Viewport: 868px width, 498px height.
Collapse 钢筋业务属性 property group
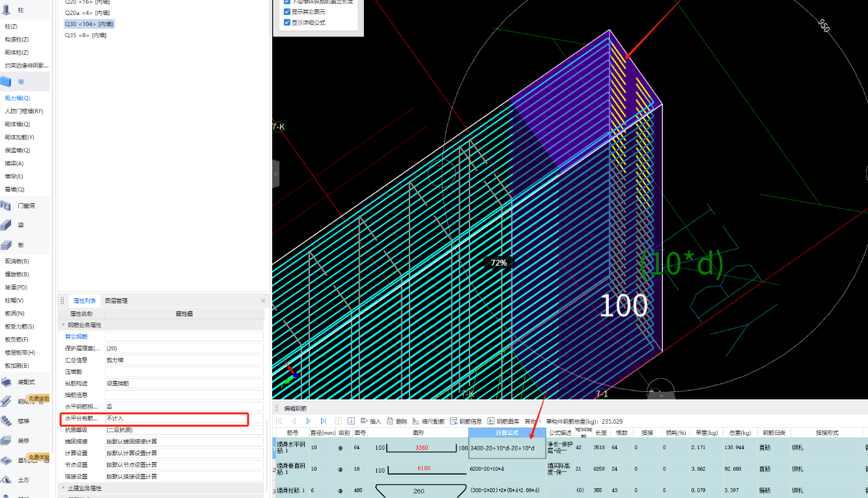64,325
